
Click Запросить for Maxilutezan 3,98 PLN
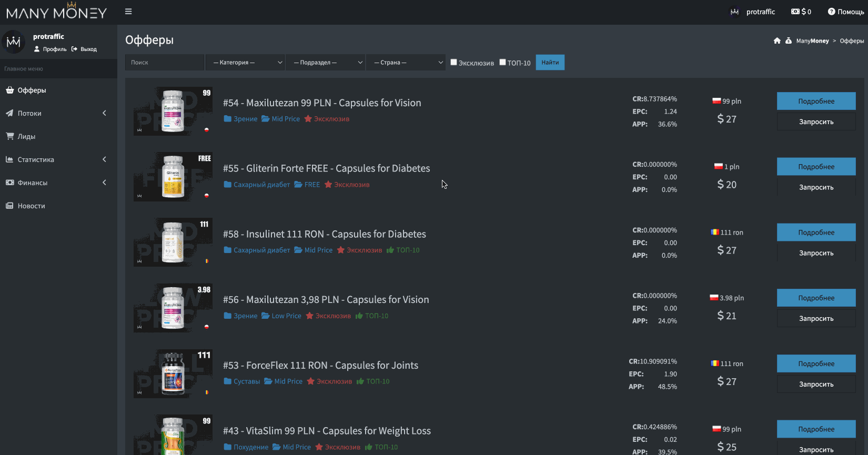pyautogui.click(x=816, y=318)
